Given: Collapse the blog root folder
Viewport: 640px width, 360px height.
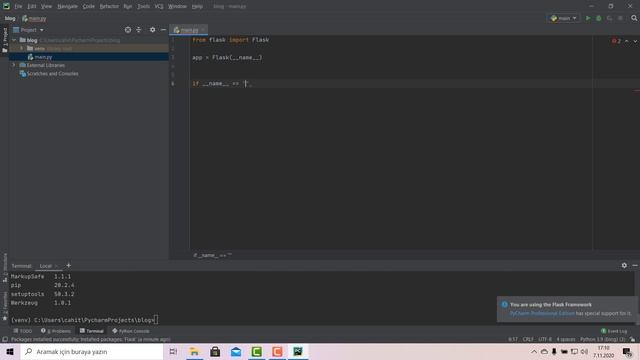Looking at the screenshot, I should click(14, 40).
